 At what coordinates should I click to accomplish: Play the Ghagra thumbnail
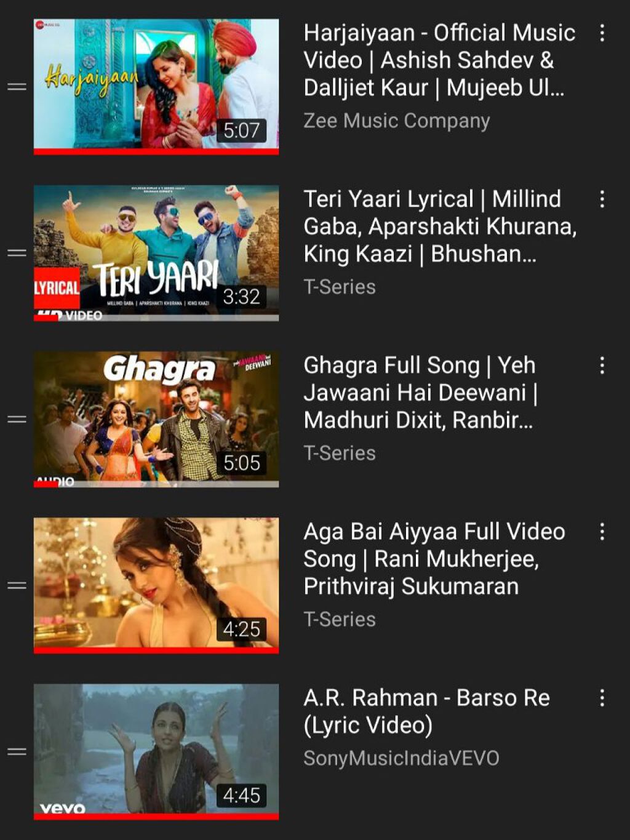pos(156,419)
